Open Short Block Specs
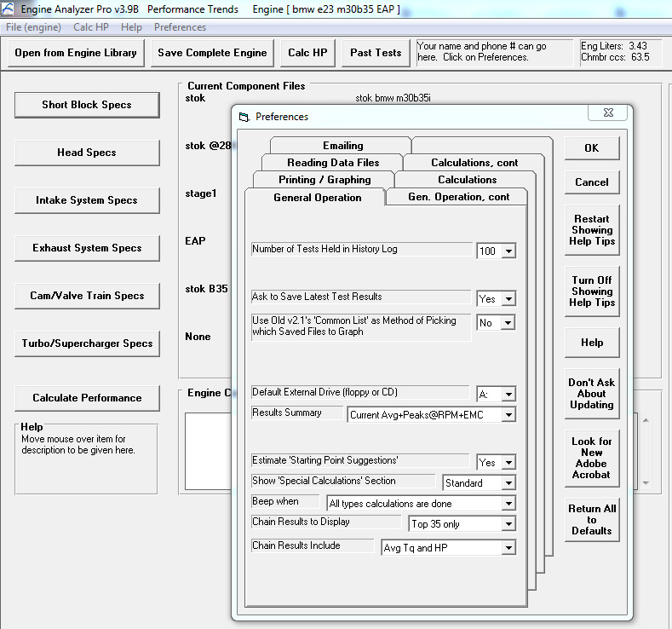 (87, 105)
